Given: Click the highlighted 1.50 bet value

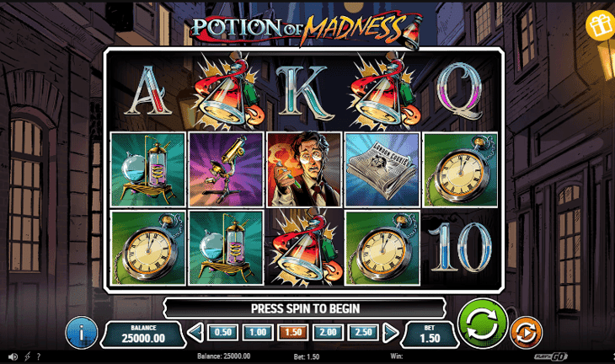Looking at the screenshot, I should [x=293, y=333].
